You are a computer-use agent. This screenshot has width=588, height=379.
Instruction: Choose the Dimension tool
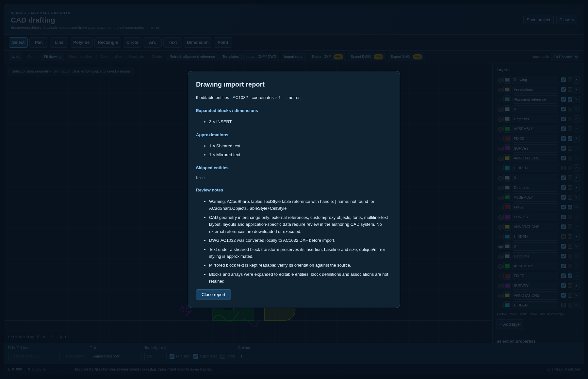[x=198, y=42]
